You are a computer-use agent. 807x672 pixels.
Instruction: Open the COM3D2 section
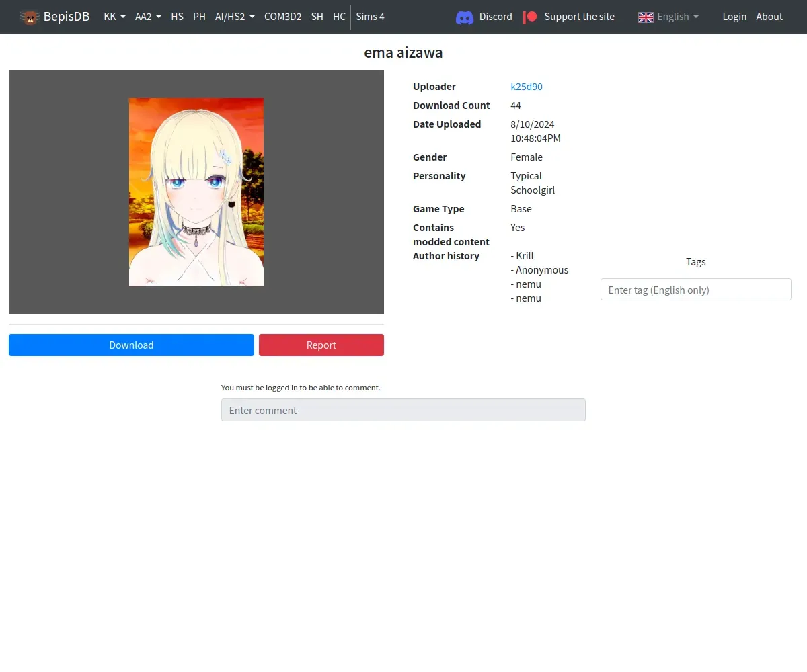282,17
